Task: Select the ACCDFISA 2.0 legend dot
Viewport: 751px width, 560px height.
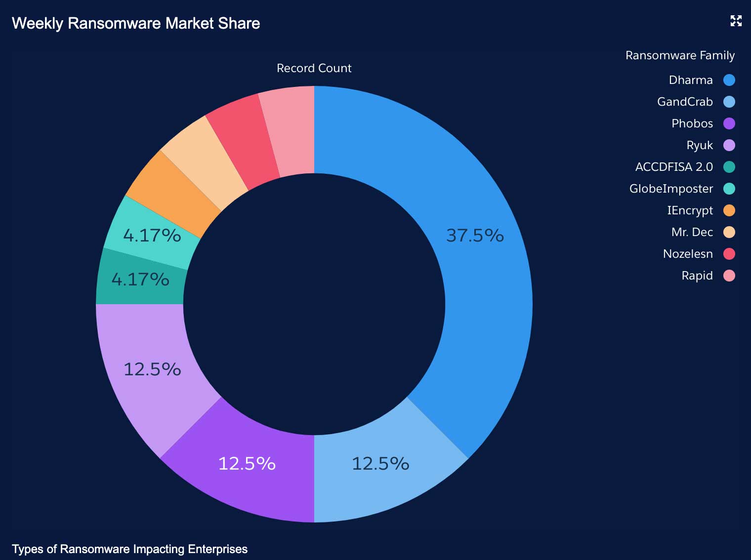Action: click(729, 167)
